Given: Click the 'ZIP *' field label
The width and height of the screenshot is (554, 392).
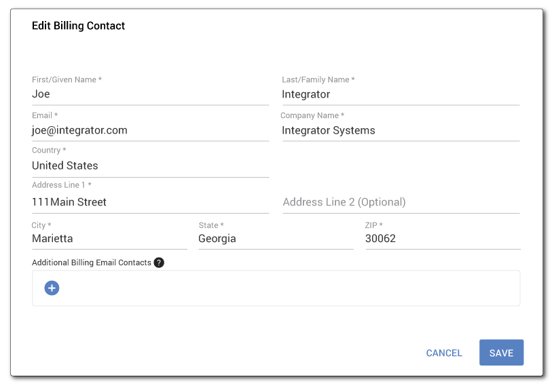Looking at the screenshot, I should coord(374,225).
